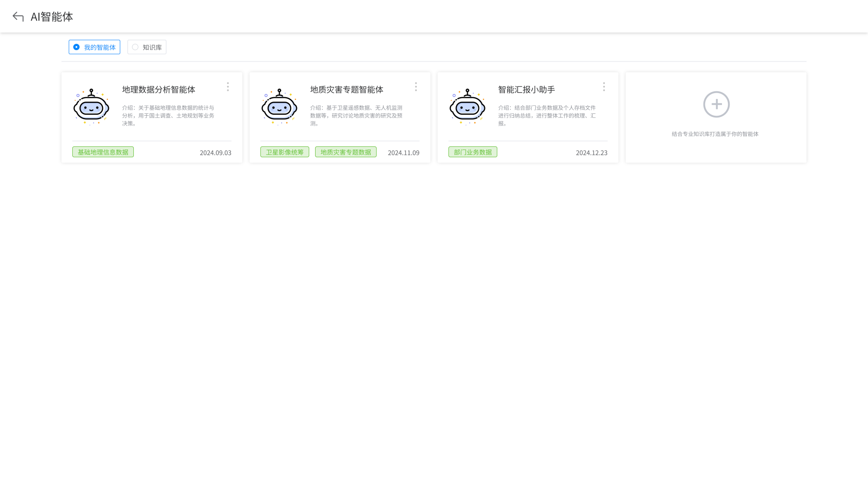Click the robot avatar of 智能汇报小助手

[x=467, y=107]
